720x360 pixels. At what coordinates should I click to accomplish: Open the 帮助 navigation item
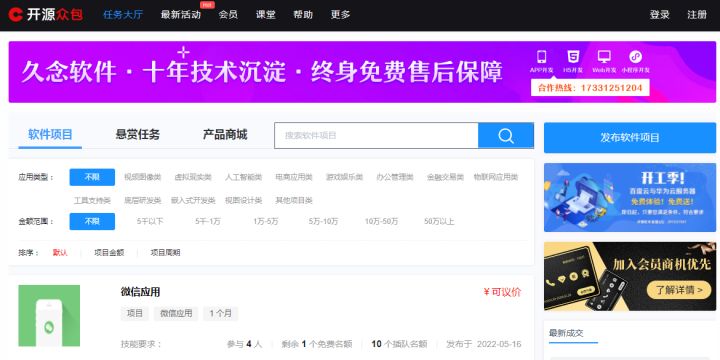pos(303,15)
